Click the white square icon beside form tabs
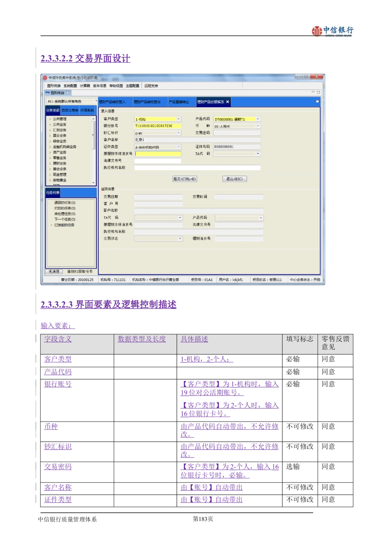 (x=317, y=102)
